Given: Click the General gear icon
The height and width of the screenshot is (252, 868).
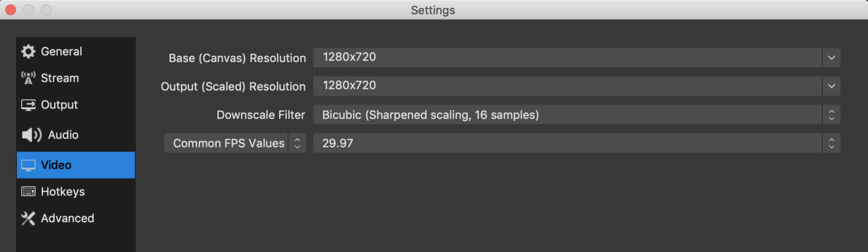Looking at the screenshot, I should pyautogui.click(x=28, y=51).
